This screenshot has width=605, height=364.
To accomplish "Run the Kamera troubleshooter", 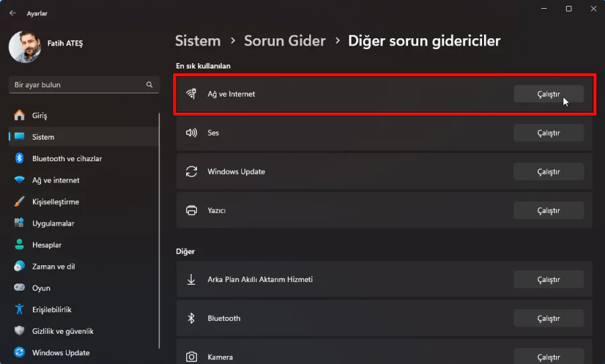I will coord(549,357).
